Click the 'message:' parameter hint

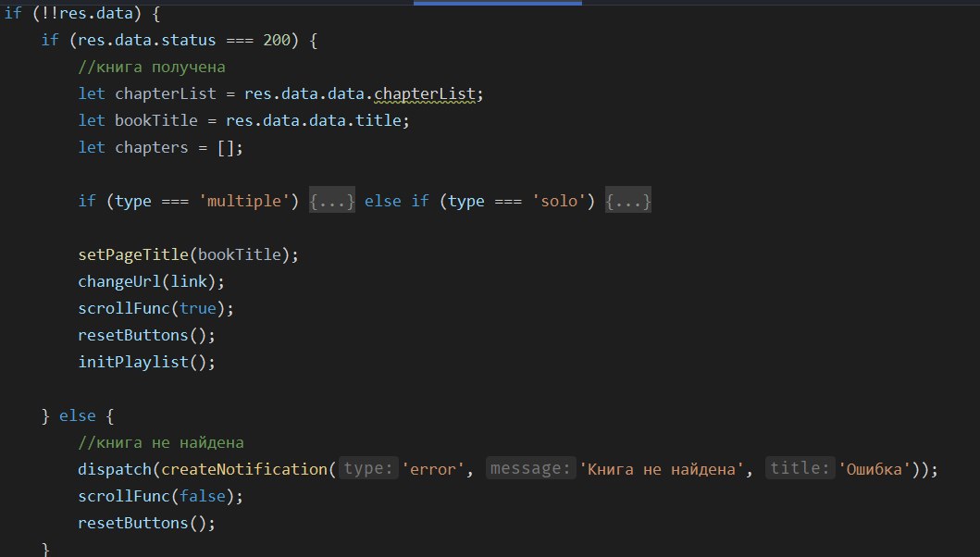tap(530, 468)
